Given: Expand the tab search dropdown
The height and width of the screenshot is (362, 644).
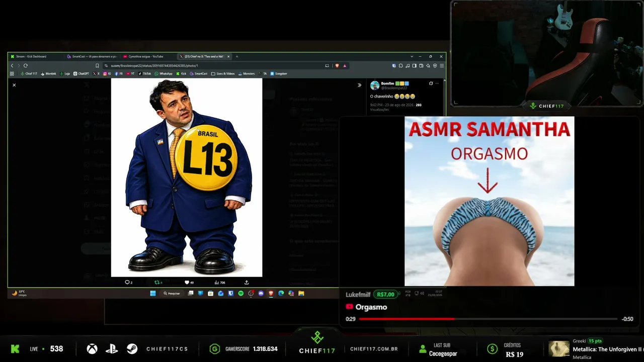Looking at the screenshot, I should [x=412, y=56].
